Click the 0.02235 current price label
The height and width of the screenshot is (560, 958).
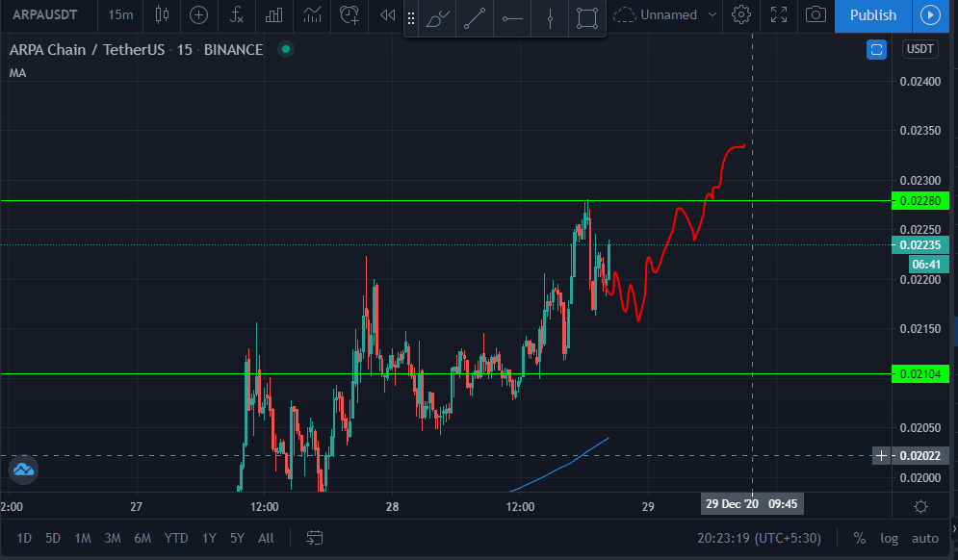[x=920, y=245]
